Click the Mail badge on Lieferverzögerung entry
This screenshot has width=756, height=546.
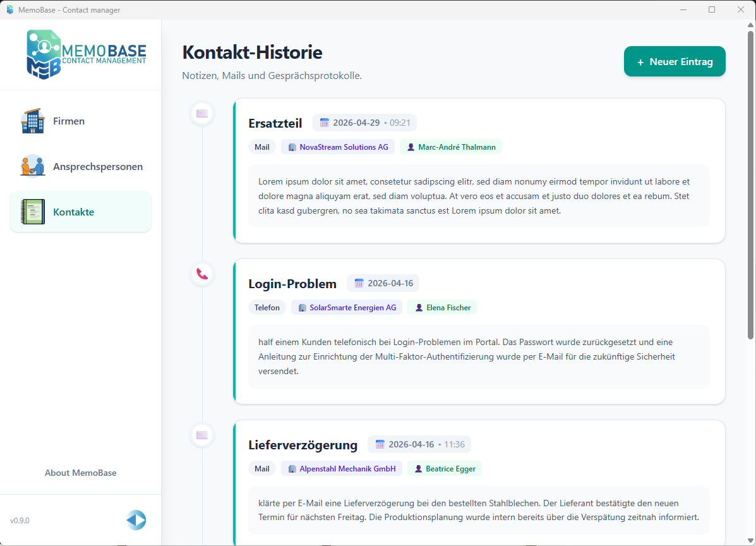pyautogui.click(x=262, y=469)
